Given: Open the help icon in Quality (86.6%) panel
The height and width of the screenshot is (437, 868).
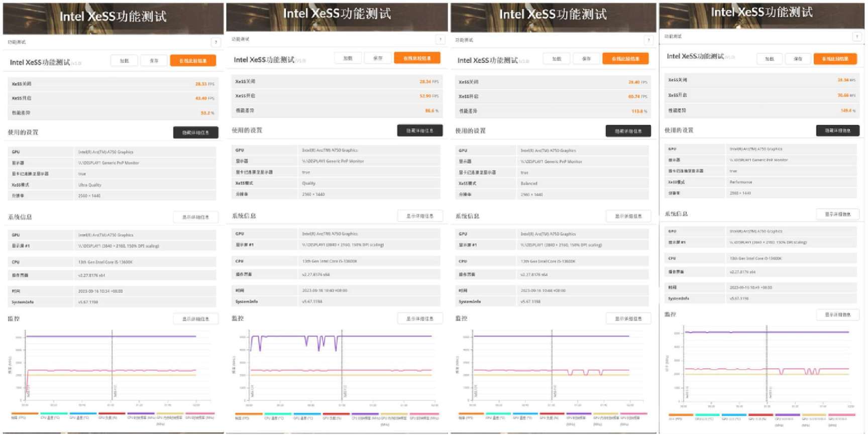Looking at the screenshot, I should point(440,40).
